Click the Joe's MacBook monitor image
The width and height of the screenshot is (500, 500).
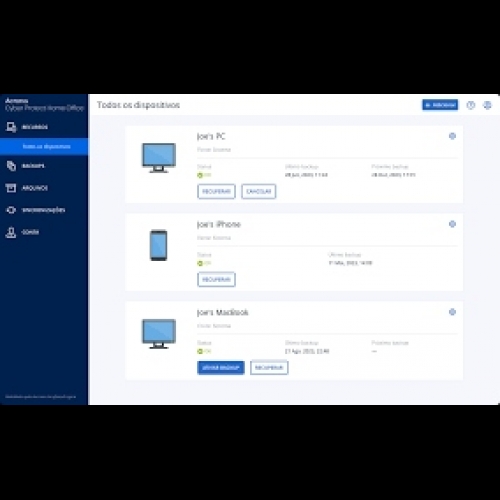[x=159, y=334]
